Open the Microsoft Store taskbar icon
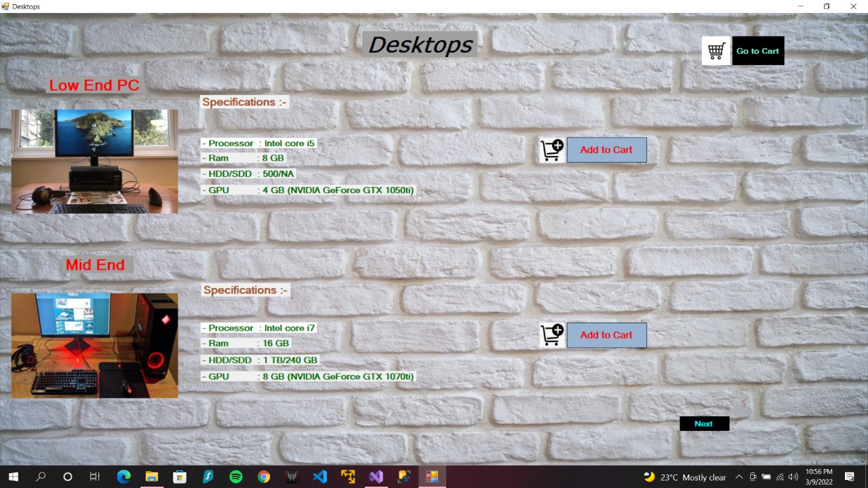The image size is (868, 488). pos(180,476)
